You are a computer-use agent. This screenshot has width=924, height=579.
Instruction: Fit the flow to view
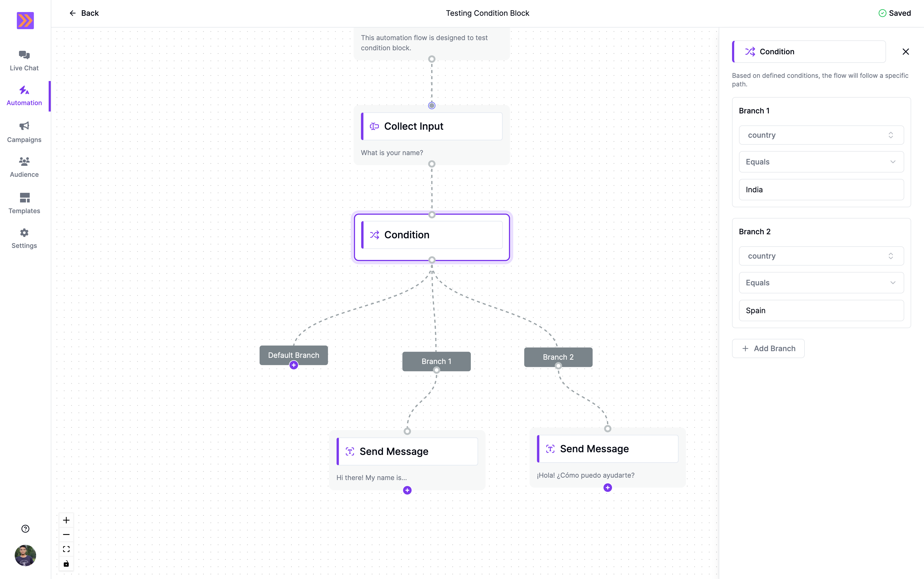(x=66, y=549)
